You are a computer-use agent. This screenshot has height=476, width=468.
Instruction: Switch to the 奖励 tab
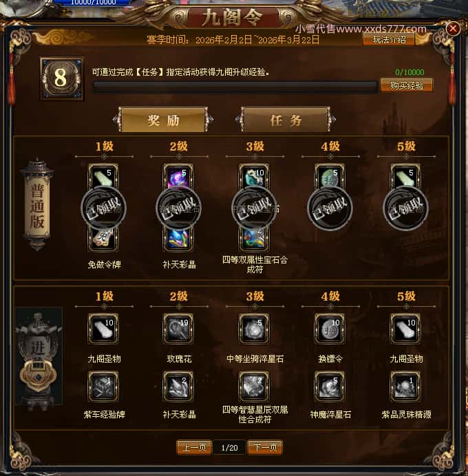click(x=163, y=120)
